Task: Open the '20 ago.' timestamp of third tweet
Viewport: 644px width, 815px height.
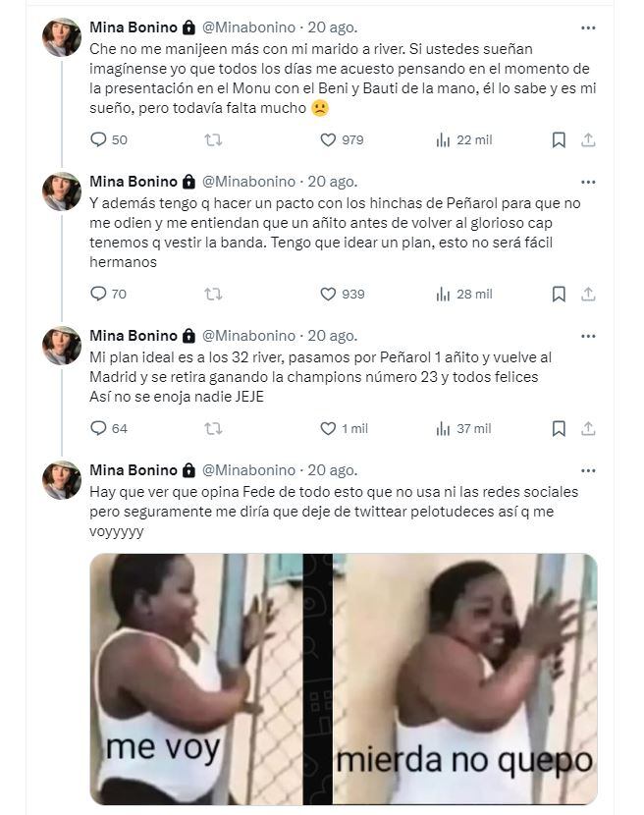Action: [x=333, y=336]
